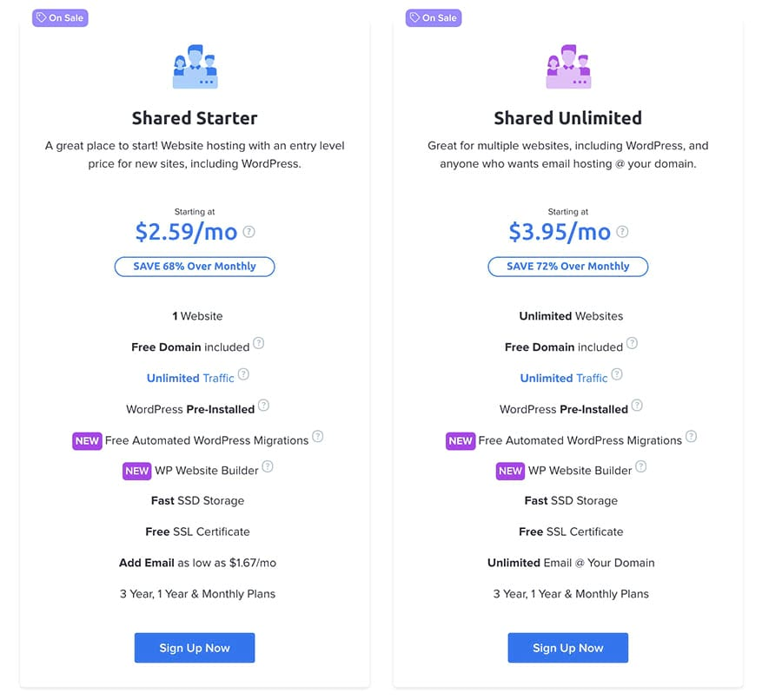The image size is (782, 700).
Task: Sign up for the Shared Unlimited plan
Action: [568, 648]
